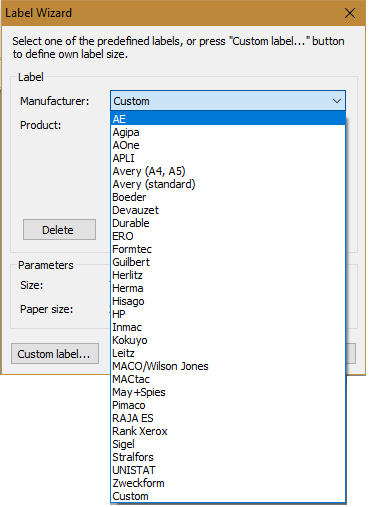
Task: Select Custom at the list bottom
Action: (x=228, y=496)
